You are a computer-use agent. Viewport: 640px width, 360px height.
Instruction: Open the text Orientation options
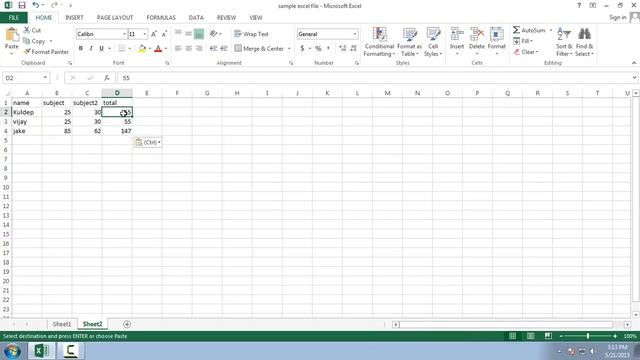tap(215, 34)
